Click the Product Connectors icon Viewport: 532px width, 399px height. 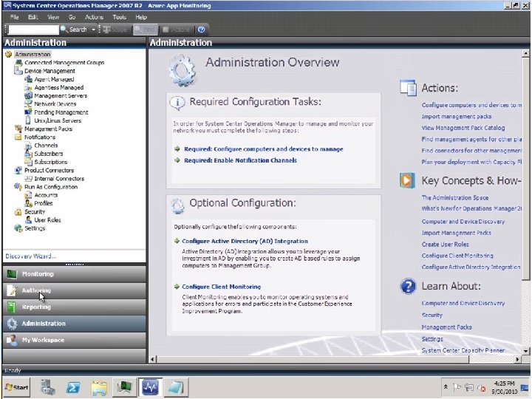coord(18,170)
